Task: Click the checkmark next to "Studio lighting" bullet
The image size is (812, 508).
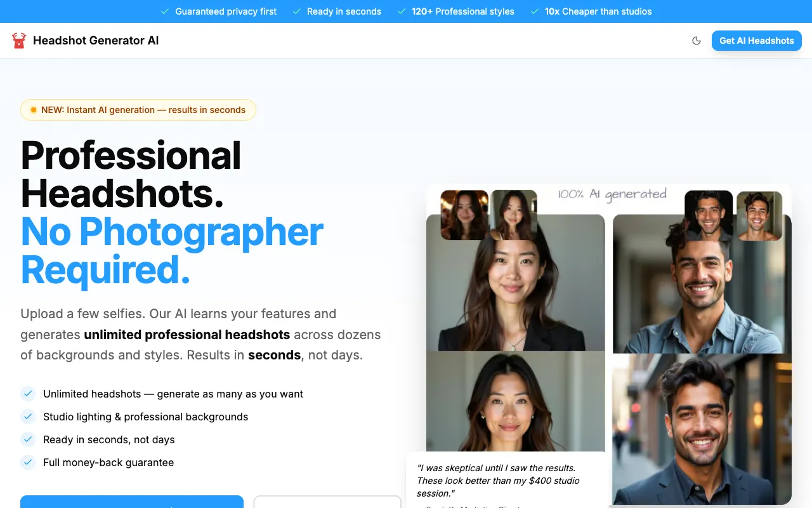Action: tap(28, 417)
